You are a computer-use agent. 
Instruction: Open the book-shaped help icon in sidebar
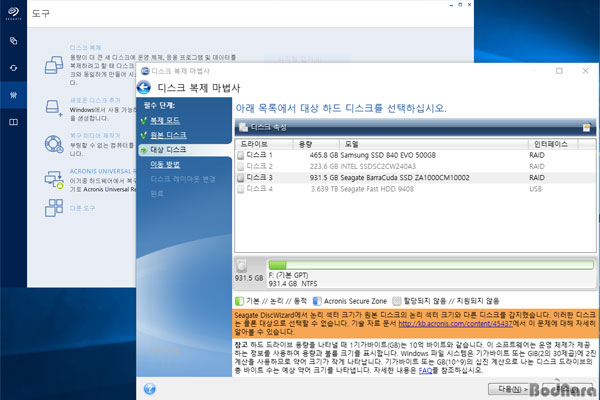pyautogui.click(x=13, y=122)
